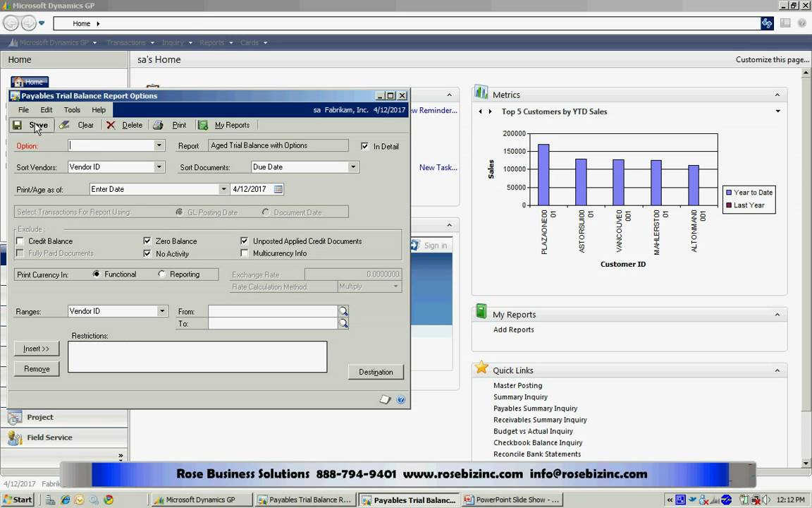This screenshot has width=812, height=508.
Task: Click the Metrics chart icon
Action: 481,92
